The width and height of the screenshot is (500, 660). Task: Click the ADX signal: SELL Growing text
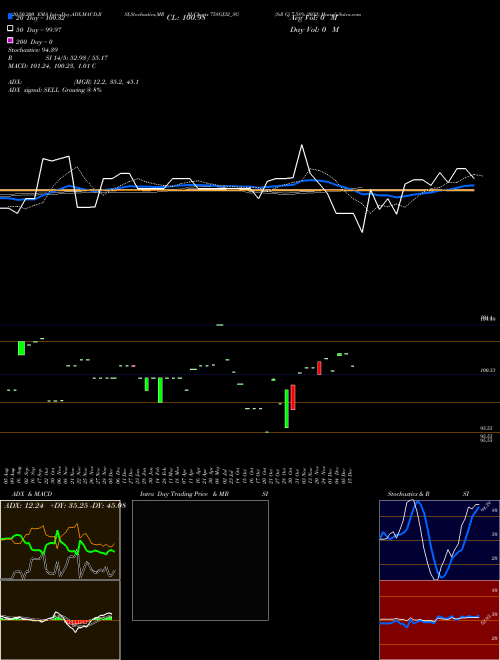tap(55, 90)
